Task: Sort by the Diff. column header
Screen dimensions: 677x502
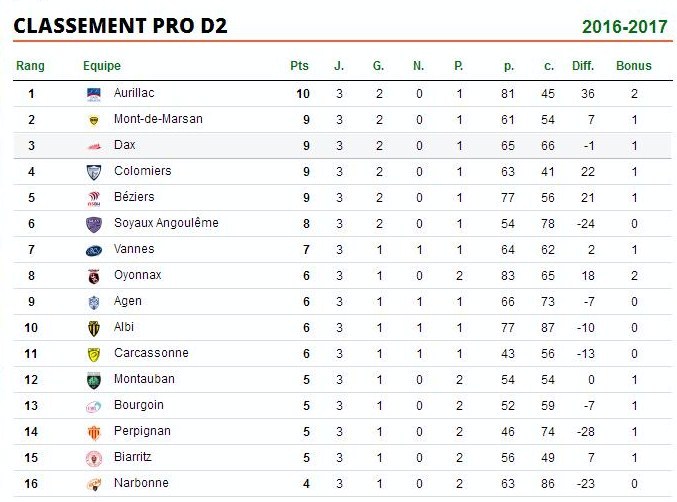Action: (583, 66)
